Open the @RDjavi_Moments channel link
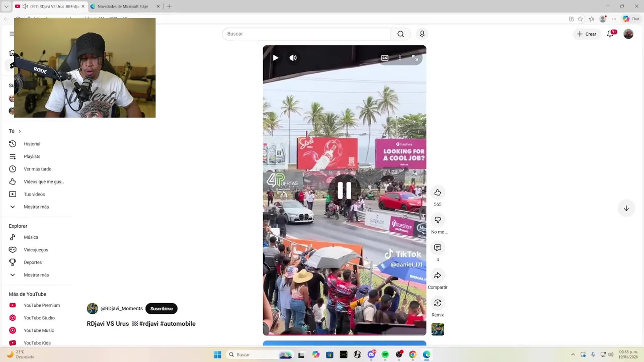 coord(122,309)
